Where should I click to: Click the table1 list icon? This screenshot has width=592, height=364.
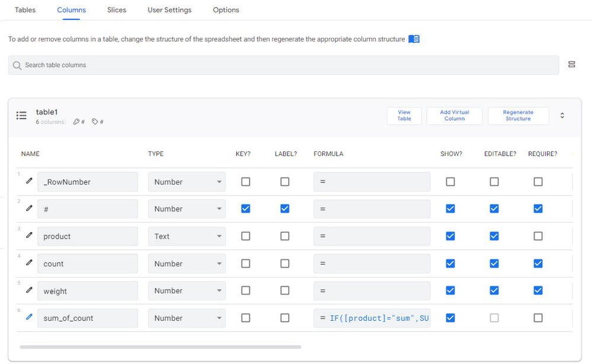[x=21, y=115]
